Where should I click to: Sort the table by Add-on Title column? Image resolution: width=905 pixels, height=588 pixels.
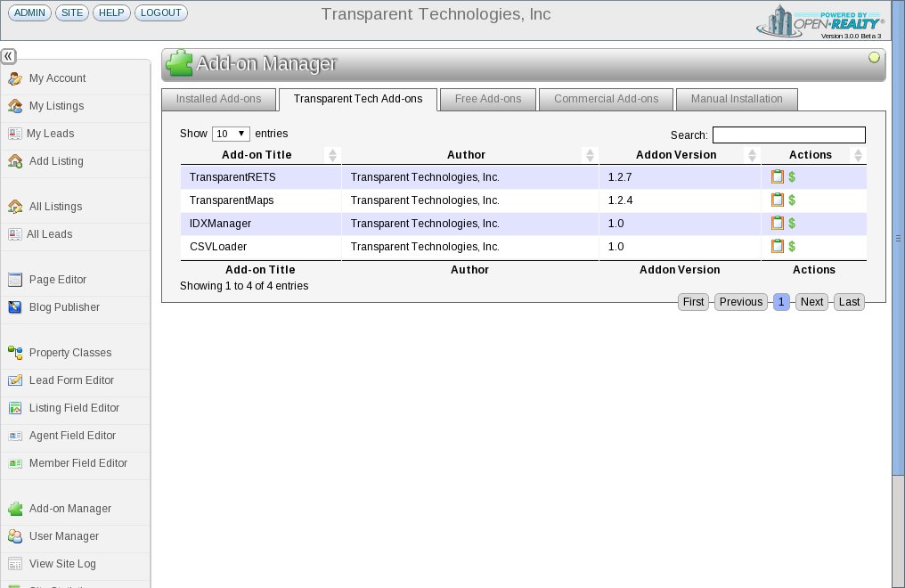click(257, 155)
